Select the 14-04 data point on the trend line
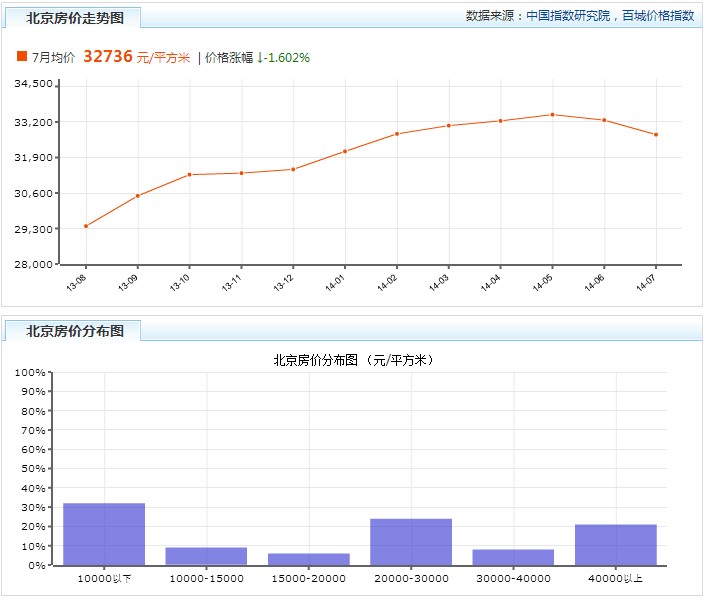Screen dimensions: 705x600 click(500, 121)
